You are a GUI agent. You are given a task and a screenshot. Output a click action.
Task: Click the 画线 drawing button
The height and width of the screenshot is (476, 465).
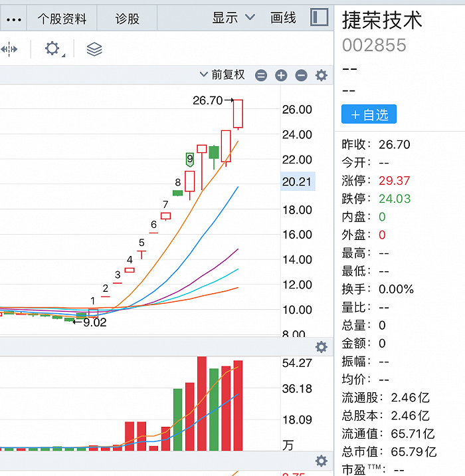coord(284,18)
